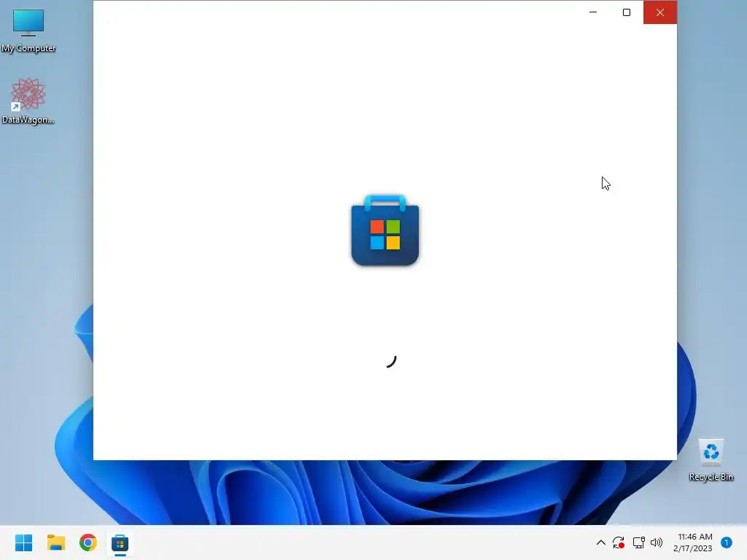Image resolution: width=747 pixels, height=560 pixels.
Task: Close the Microsoft Store window
Action: [x=659, y=12]
